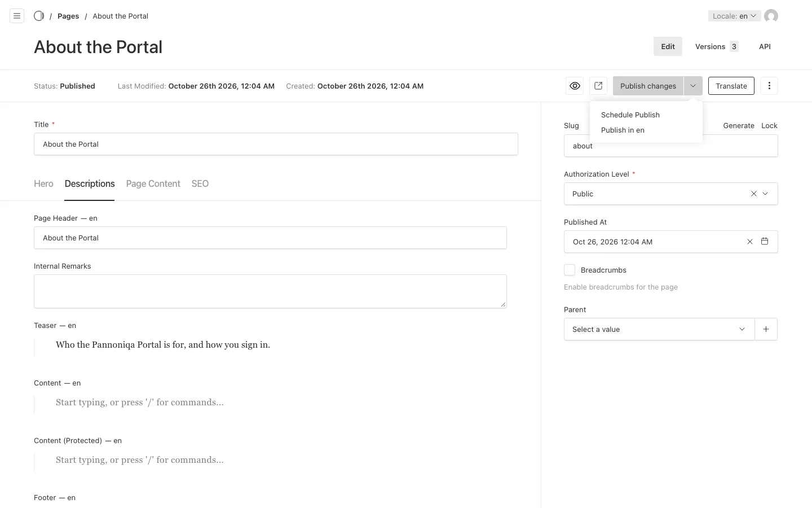This screenshot has width=812, height=508.
Task: Open the Parent Select a value dropdown
Action: coord(659,329)
